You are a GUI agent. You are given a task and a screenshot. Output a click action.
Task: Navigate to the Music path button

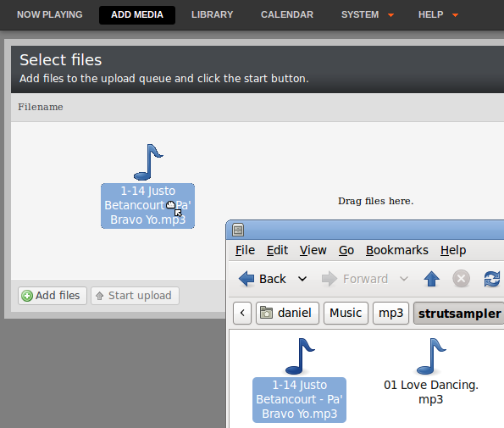[346, 313]
